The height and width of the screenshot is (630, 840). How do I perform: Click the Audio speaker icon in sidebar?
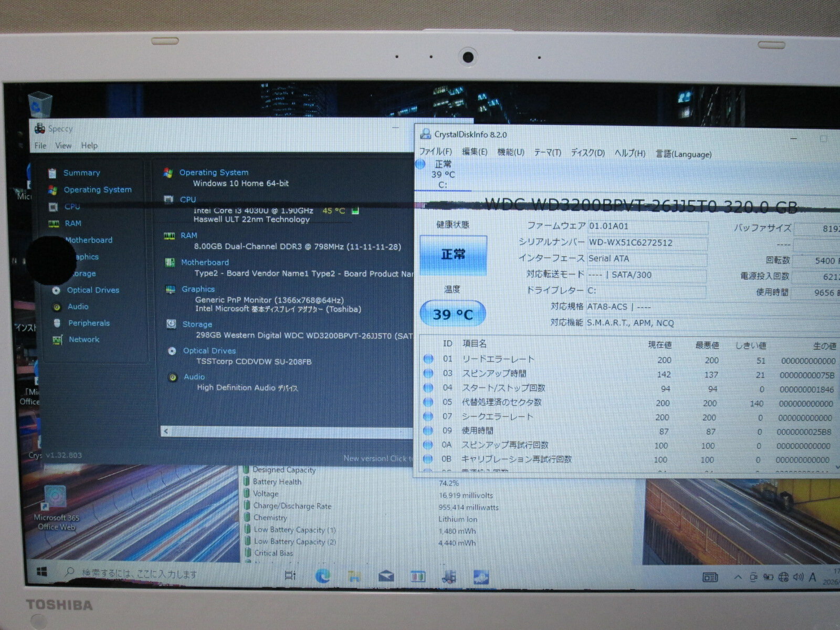coord(57,307)
